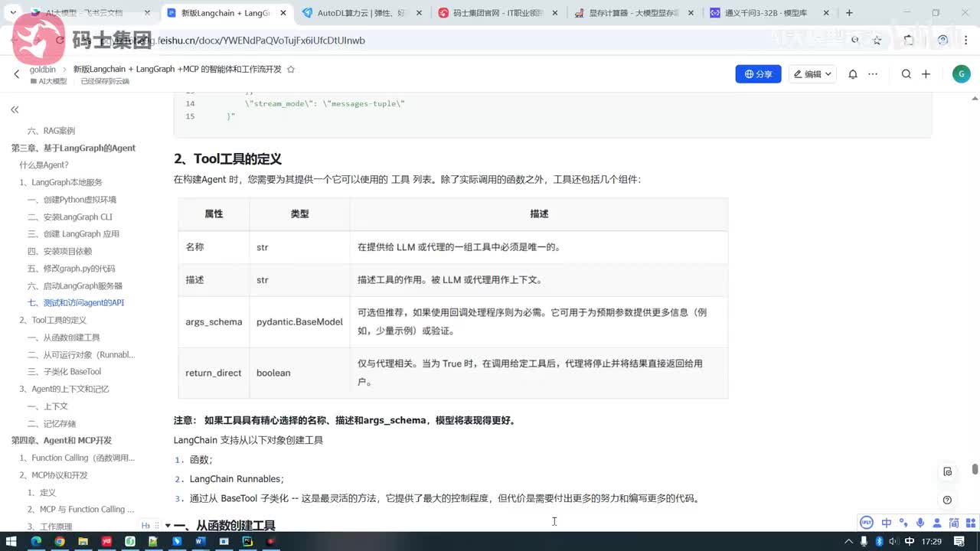
Task: Search with the Feishu magnifier icon
Action: 906,74
